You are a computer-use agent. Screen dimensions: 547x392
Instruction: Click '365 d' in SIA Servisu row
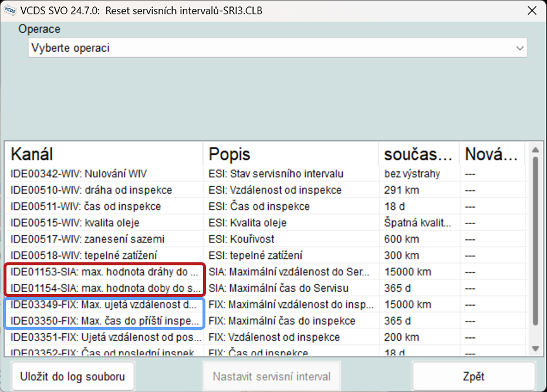pos(397,288)
